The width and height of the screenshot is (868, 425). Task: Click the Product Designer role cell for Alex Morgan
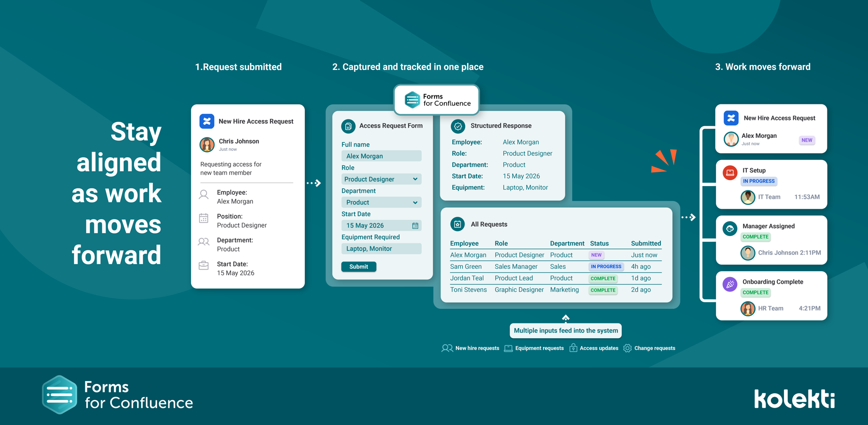tap(519, 255)
